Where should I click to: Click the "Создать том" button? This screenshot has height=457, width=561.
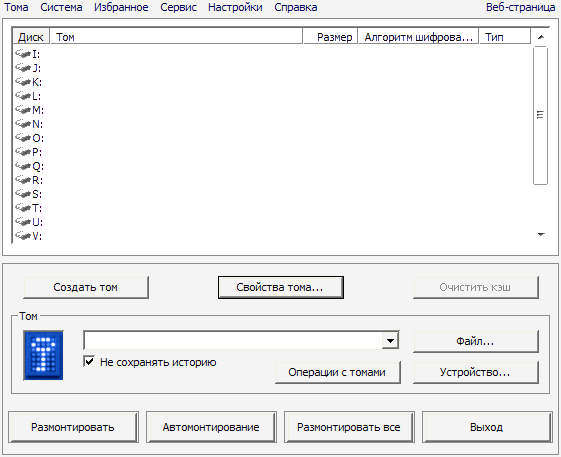pyautogui.click(x=86, y=287)
